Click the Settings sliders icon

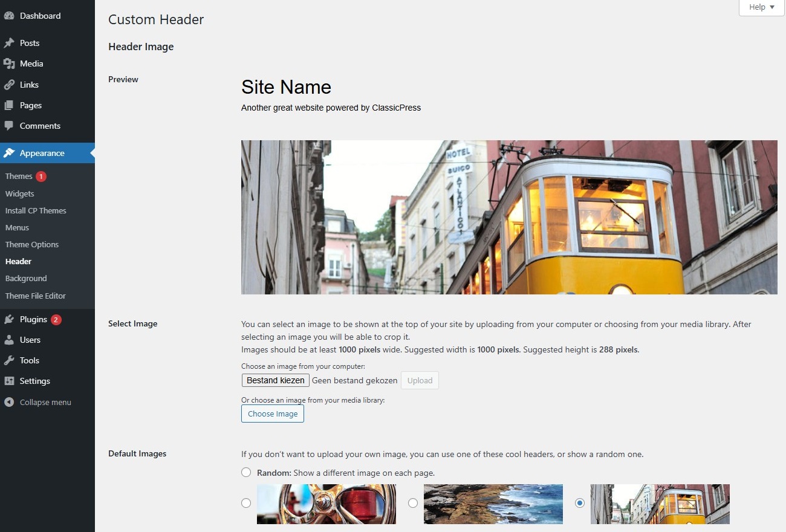click(9, 381)
